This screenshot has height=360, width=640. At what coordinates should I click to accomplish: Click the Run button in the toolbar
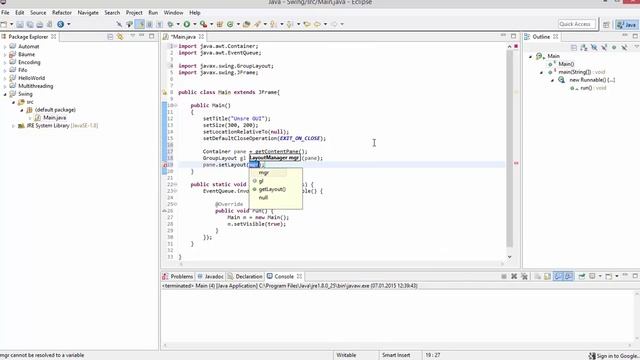click(187, 24)
